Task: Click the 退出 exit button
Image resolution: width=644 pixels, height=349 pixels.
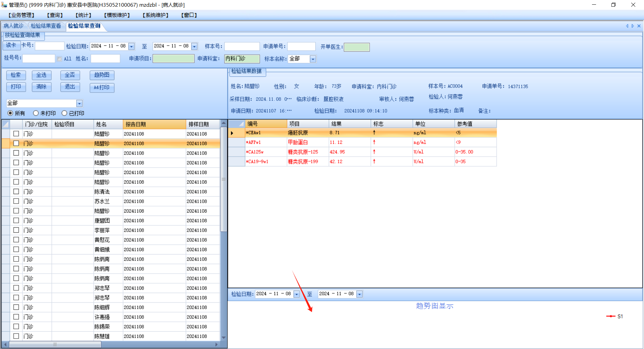Action: tap(70, 87)
